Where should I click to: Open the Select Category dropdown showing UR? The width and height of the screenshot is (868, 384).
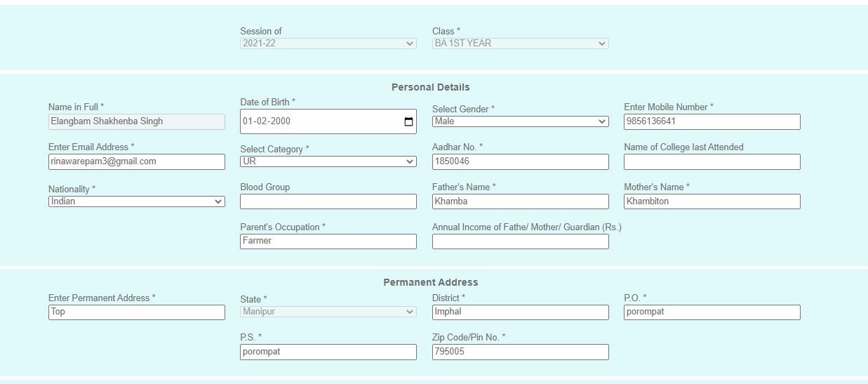click(x=328, y=161)
